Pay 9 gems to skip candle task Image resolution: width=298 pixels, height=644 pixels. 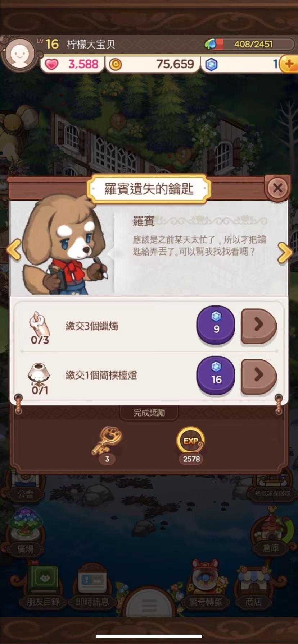coord(216,325)
